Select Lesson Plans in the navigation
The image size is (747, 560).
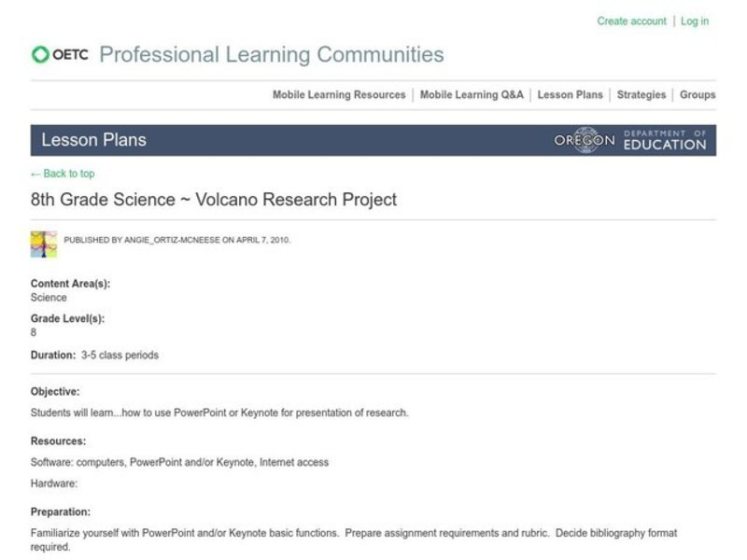coord(571,94)
